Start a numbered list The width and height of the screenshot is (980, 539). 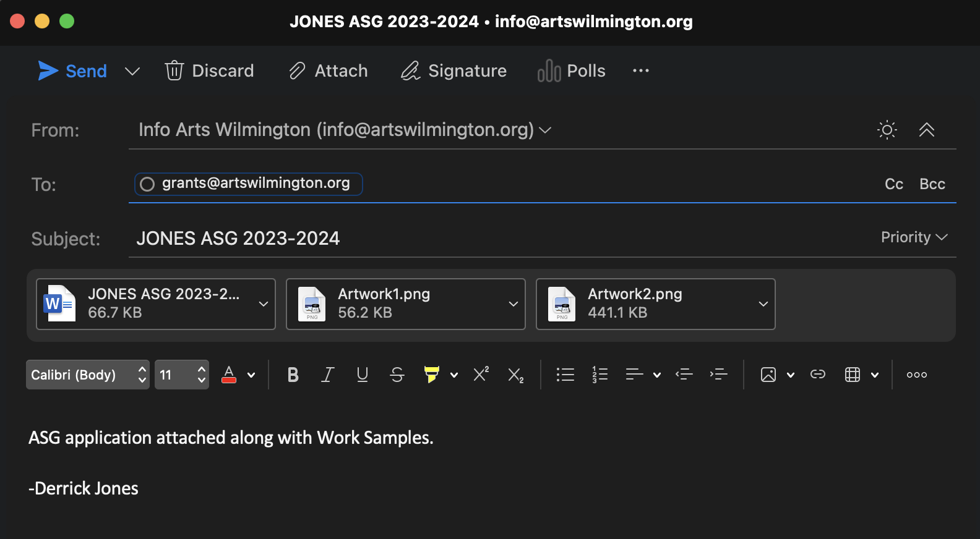coord(600,375)
